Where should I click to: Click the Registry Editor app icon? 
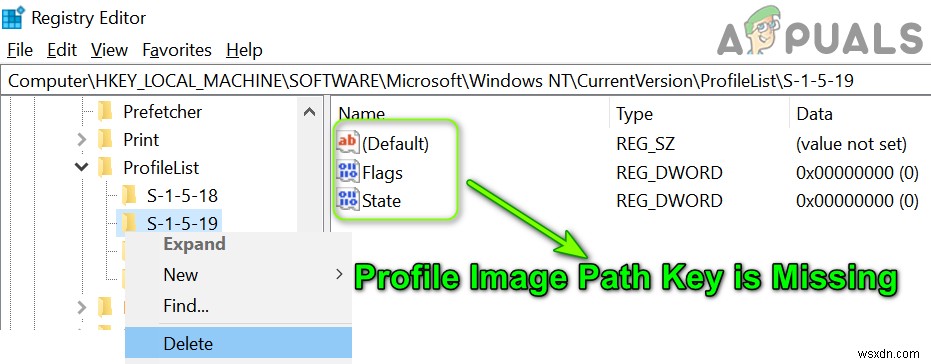click(x=13, y=18)
